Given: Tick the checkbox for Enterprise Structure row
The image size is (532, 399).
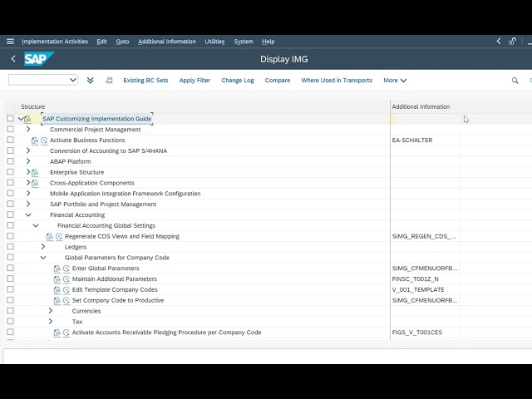Looking at the screenshot, I should coord(10,172).
